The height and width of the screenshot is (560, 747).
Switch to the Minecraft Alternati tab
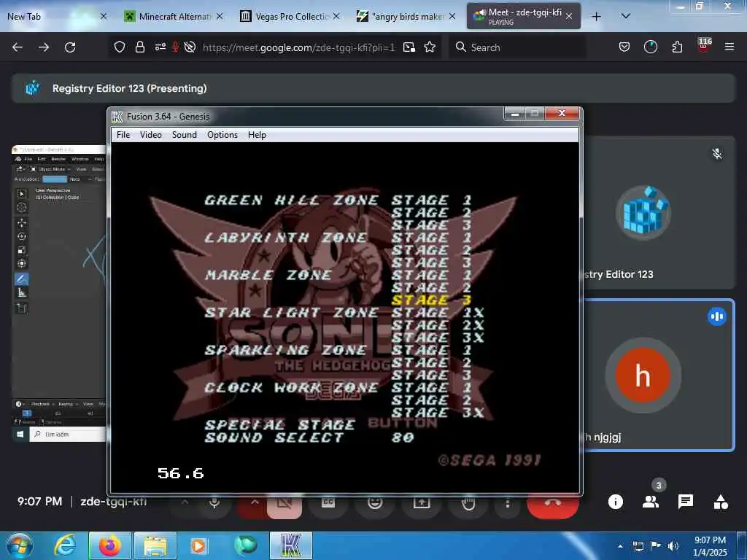point(174,17)
